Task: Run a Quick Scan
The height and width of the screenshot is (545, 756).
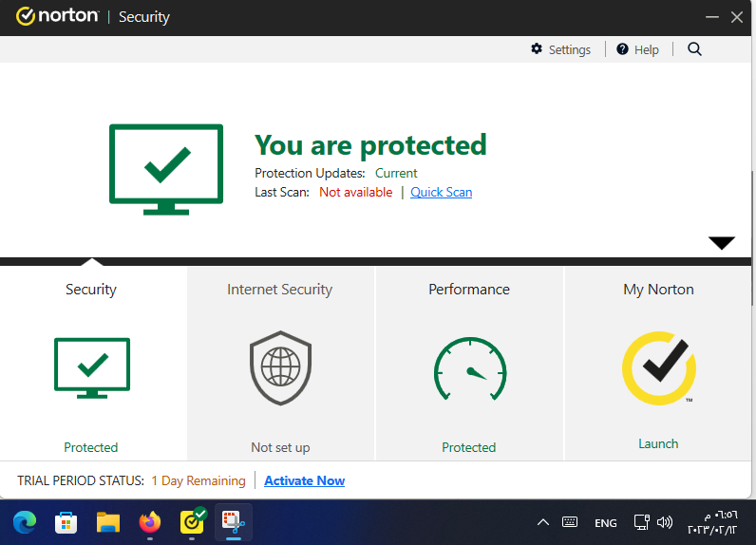Action: (442, 192)
